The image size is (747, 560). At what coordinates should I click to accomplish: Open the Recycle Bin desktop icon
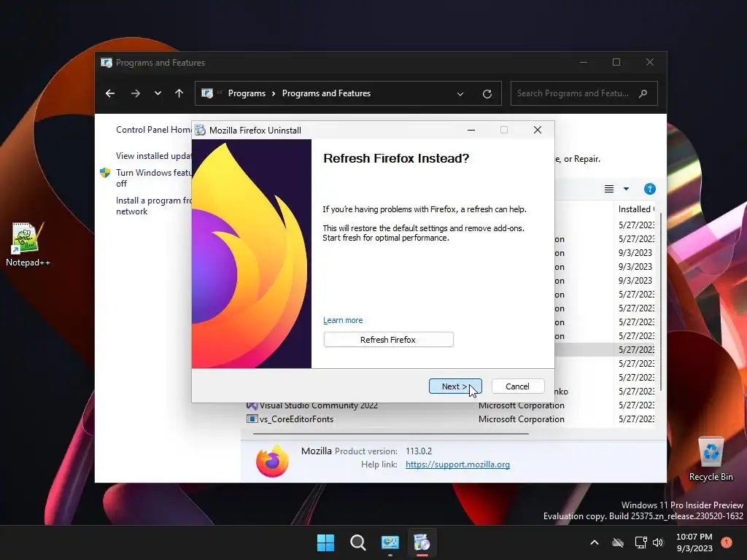click(711, 459)
